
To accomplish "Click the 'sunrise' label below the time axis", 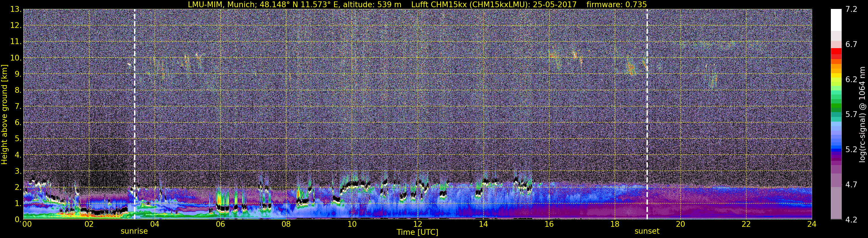I will [134, 231].
